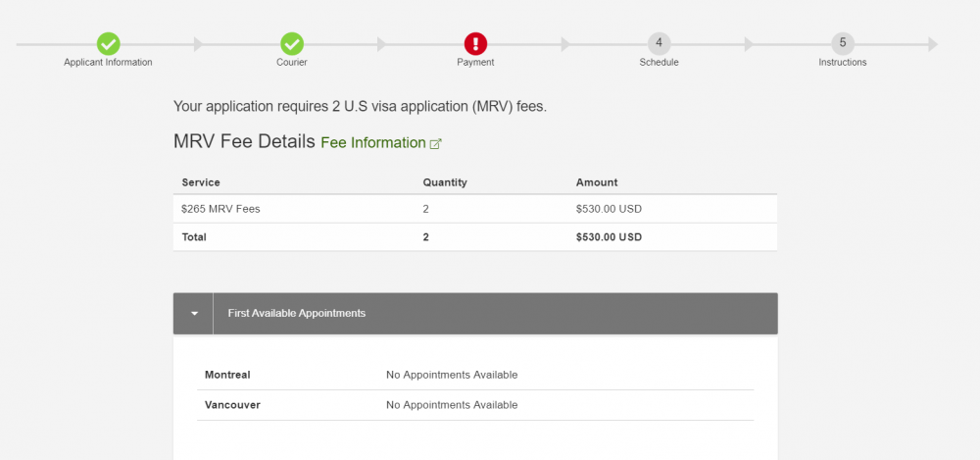This screenshot has height=460, width=980.
Task: Click the Payment step label
Action: pos(475,63)
